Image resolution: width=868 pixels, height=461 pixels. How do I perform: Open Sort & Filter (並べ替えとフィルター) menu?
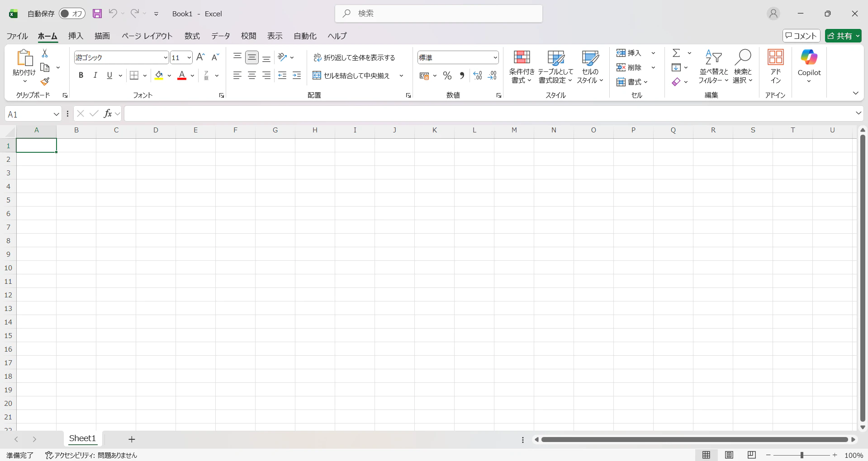[713, 66]
